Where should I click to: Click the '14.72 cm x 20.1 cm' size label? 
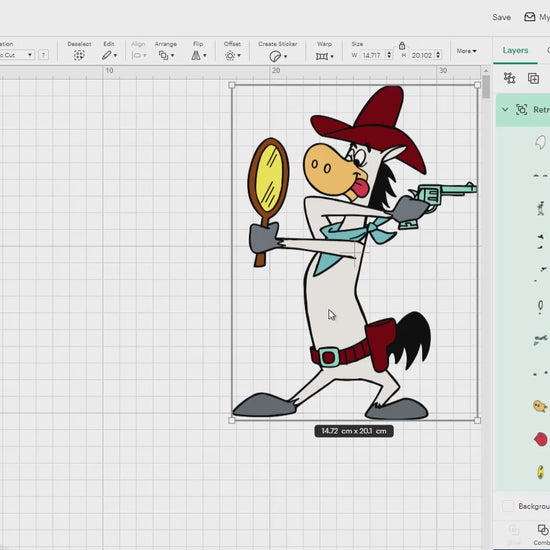[354, 431]
